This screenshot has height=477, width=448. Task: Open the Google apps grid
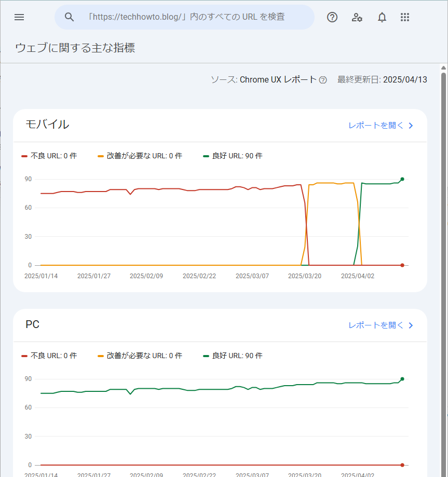405,17
